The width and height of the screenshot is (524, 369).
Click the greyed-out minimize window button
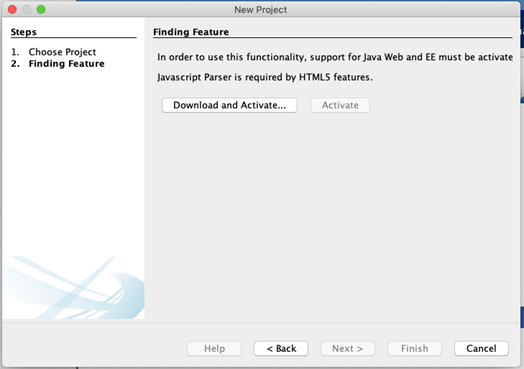tap(27, 9)
